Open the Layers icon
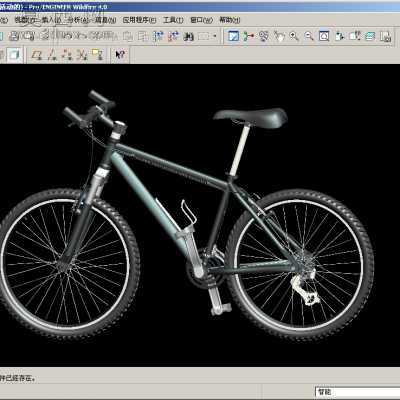400x400 pixels. point(370,36)
